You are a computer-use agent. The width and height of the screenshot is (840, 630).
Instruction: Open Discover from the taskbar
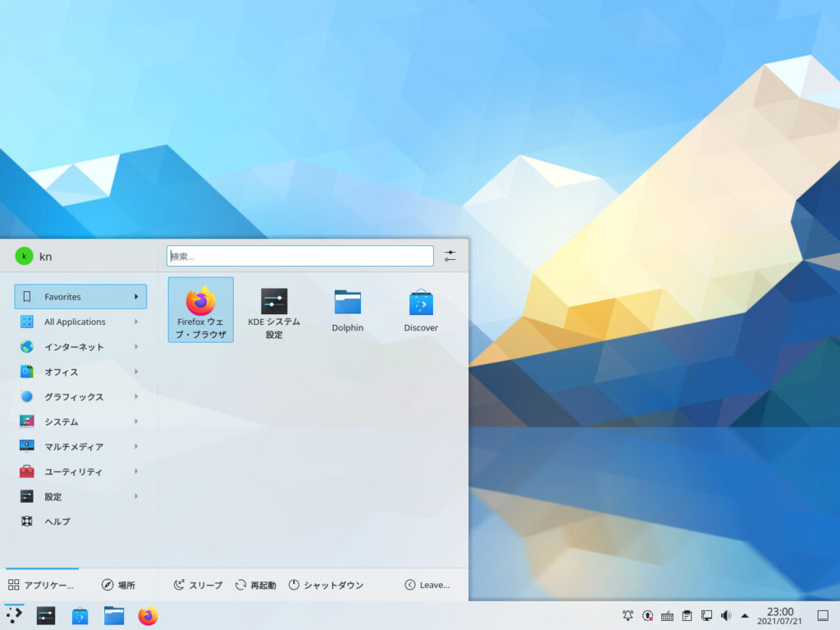79,614
